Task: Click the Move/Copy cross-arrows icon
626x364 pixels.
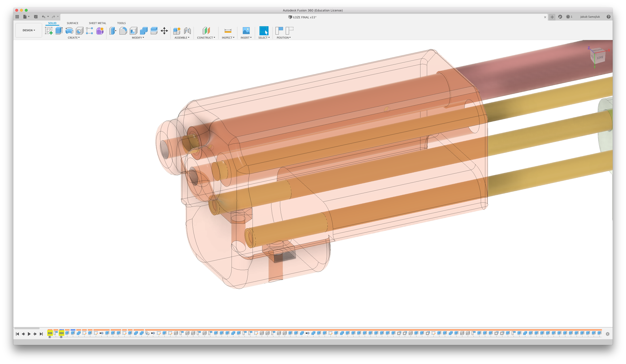Action: [x=164, y=31]
